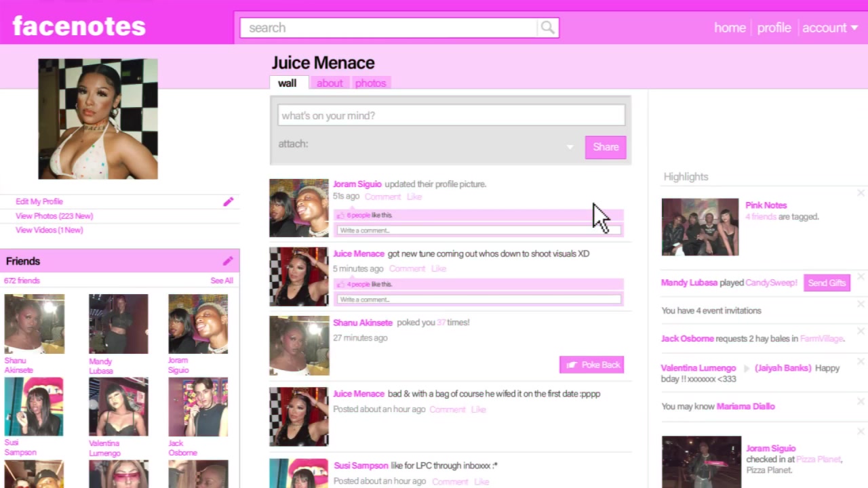Write a comment on the 'new tune' post
Image resolution: width=868 pixels, height=488 pixels.
coord(479,300)
